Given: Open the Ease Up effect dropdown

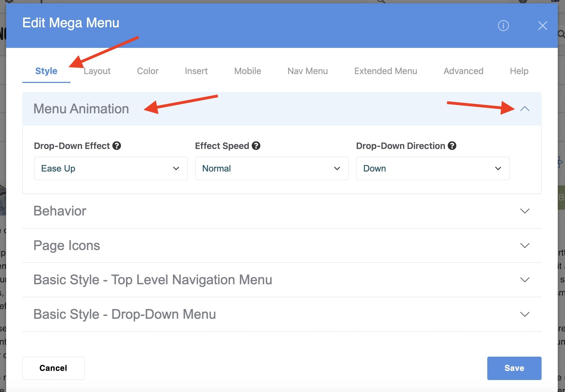Looking at the screenshot, I should pyautogui.click(x=111, y=168).
